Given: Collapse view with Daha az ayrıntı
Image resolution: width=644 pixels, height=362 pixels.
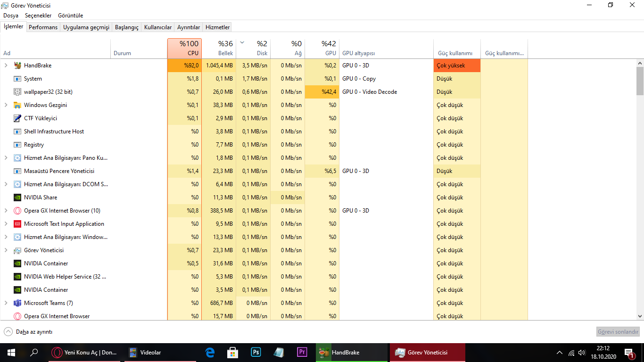Looking at the screenshot, I should [28, 332].
